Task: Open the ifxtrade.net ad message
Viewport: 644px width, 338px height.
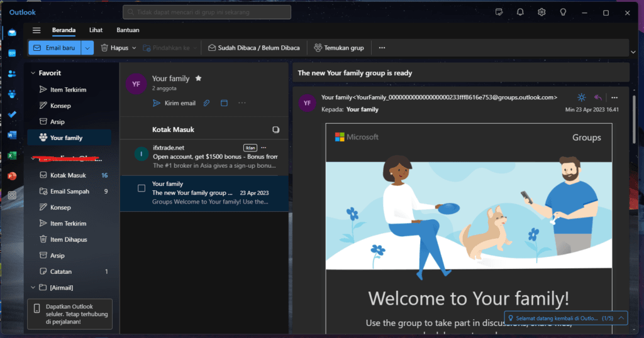Action: [x=204, y=157]
